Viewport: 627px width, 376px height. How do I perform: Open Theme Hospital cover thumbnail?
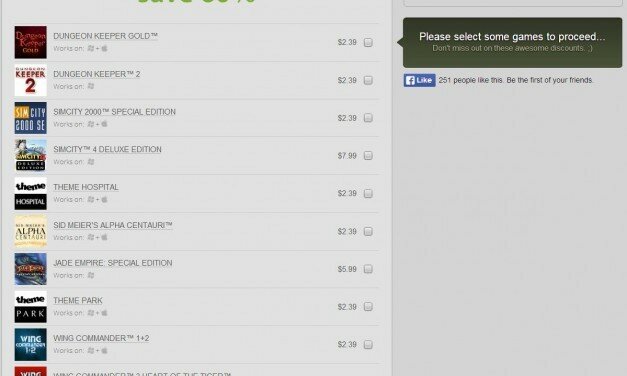point(30,194)
